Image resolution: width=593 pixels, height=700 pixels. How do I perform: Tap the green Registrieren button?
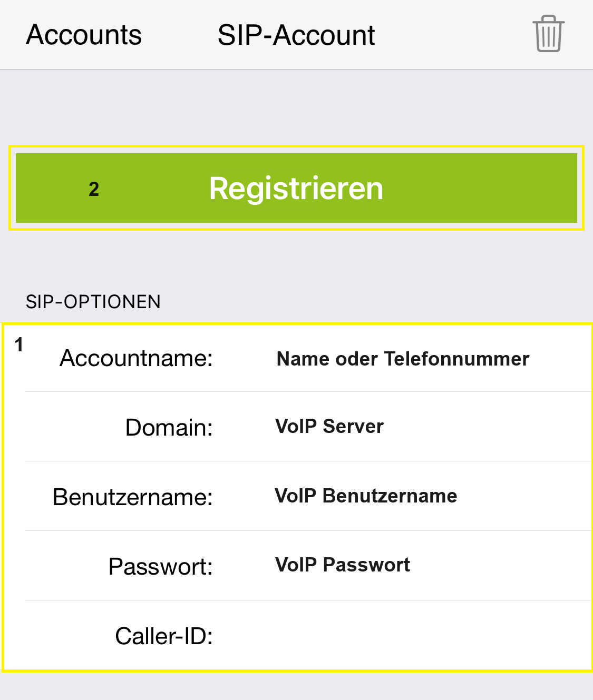pos(296,188)
